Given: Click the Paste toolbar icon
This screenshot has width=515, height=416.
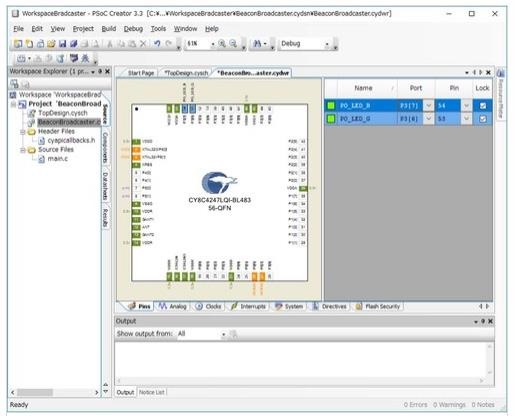Looking at the screenshot, I should (x=132, y=44).
